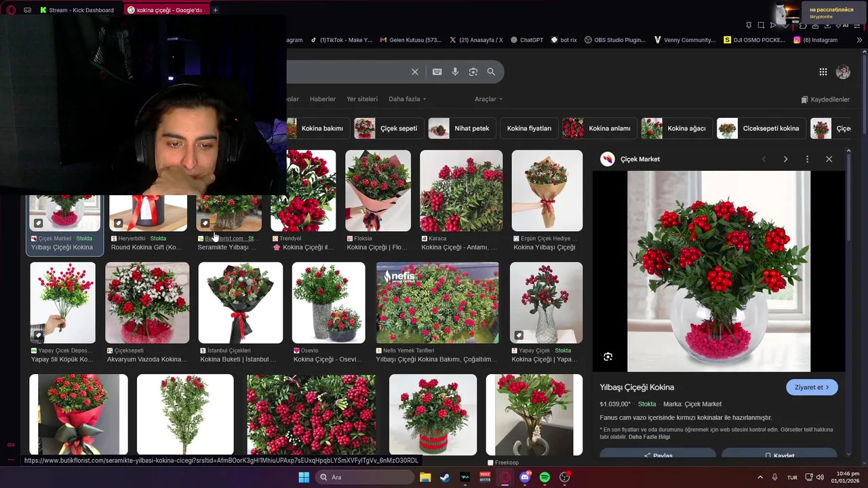
Task: Open the on-screen keyboard input tool
Action: click(437, 72)
